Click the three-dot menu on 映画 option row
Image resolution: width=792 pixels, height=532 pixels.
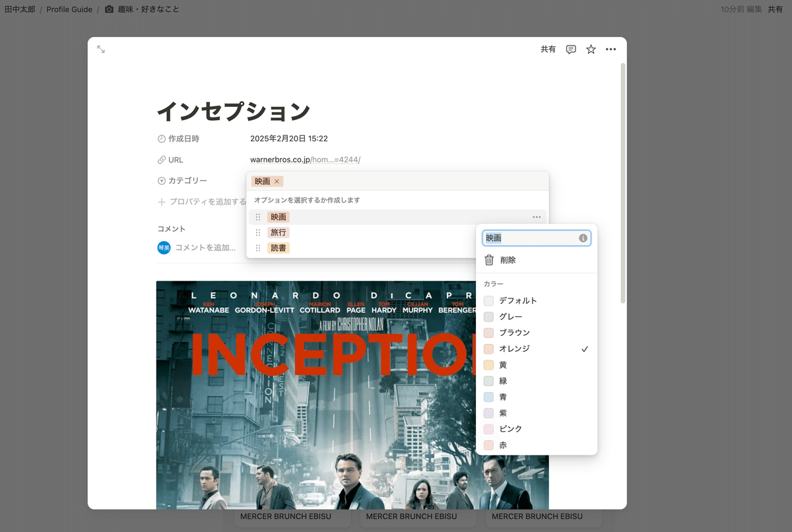537,217
